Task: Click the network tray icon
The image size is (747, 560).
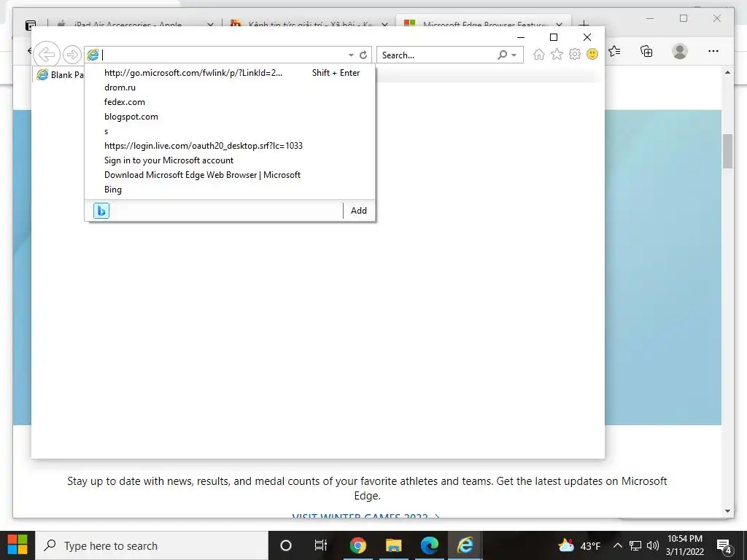Action: (635, 545)
